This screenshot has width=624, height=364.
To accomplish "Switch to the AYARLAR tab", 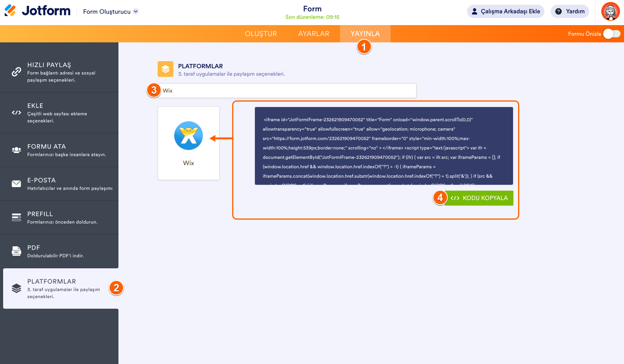I will coord(314,34).
